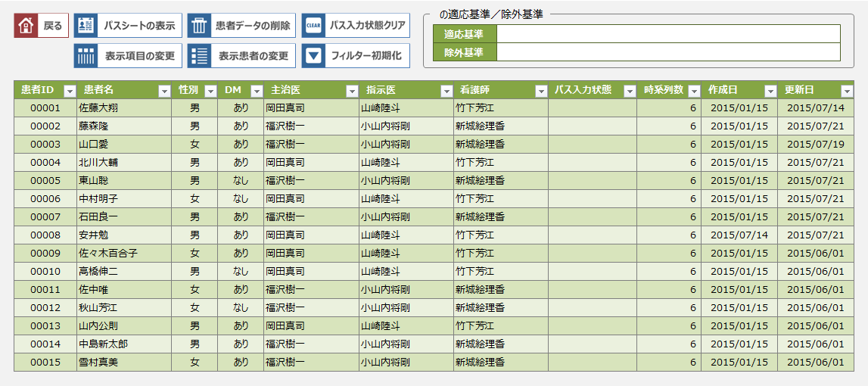Open the 患者名 column filter dropdown

click(164, 91)
